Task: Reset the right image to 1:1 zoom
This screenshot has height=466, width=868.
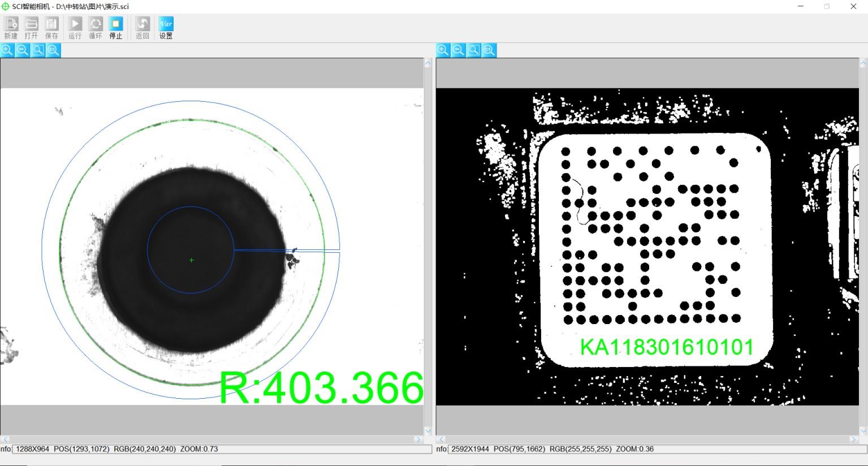Action: (x=489, y=50)
